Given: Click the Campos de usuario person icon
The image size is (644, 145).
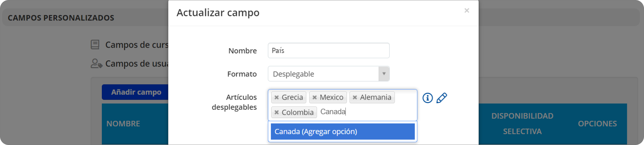Looking at the screenshot, I should 97,63.
